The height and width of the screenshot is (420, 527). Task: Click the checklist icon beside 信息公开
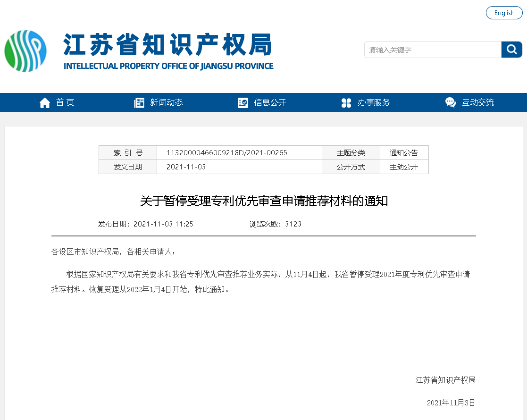243,102
